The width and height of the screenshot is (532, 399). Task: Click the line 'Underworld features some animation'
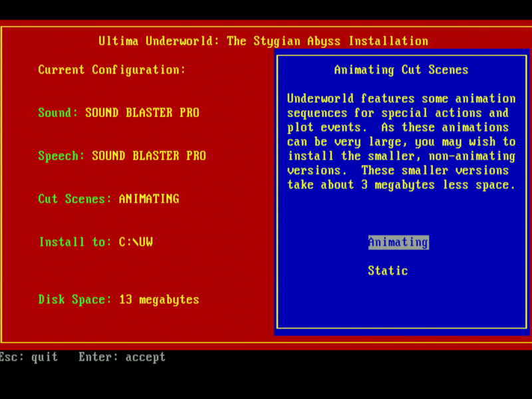[402, 98]
